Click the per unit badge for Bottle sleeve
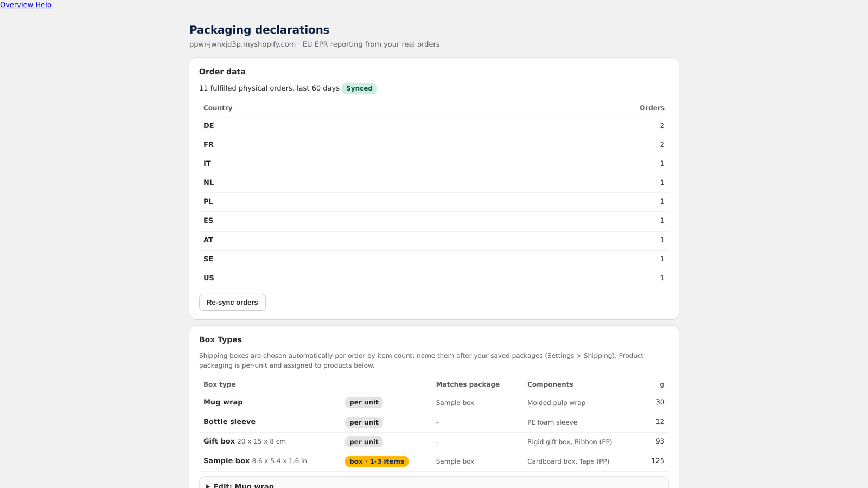868x488 pixels. click(364, 422)
